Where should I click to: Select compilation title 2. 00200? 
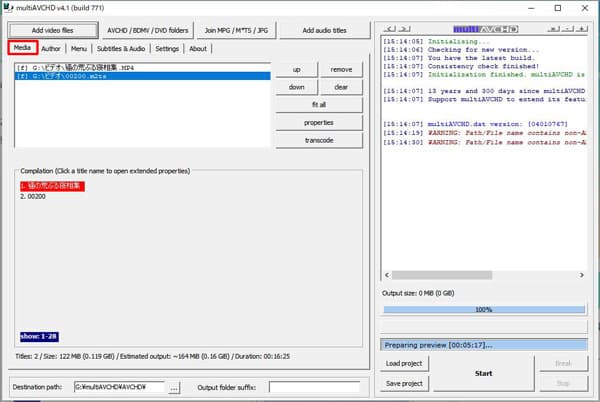[36, 197]
